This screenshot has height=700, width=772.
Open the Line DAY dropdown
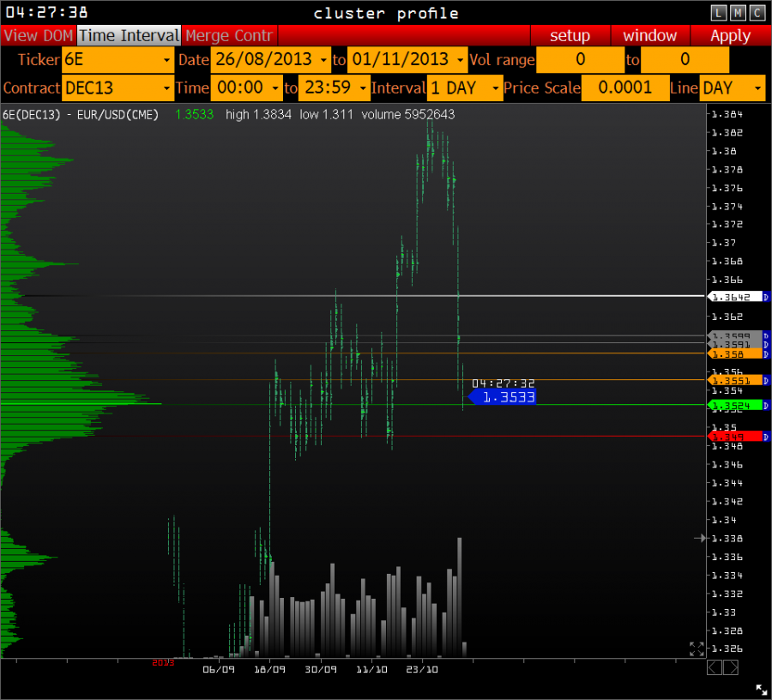coord(732,88)
